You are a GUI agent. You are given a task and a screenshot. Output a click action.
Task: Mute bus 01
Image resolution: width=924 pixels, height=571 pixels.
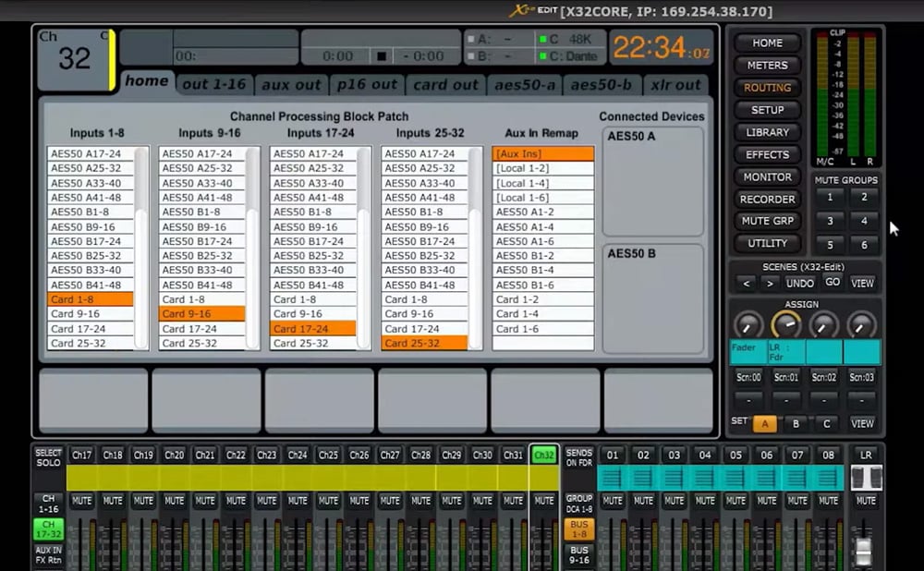point(612,500)
